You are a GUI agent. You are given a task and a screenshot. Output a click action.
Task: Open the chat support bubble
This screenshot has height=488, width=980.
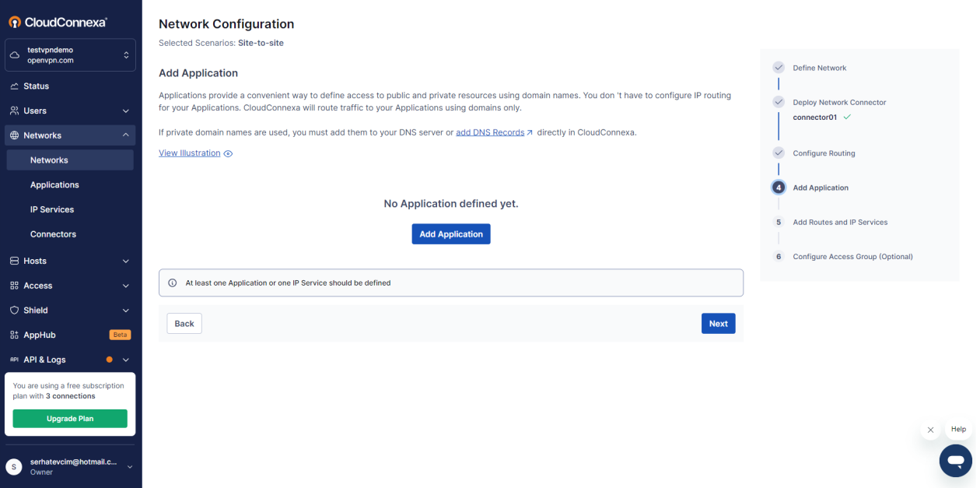pos(955,460)
